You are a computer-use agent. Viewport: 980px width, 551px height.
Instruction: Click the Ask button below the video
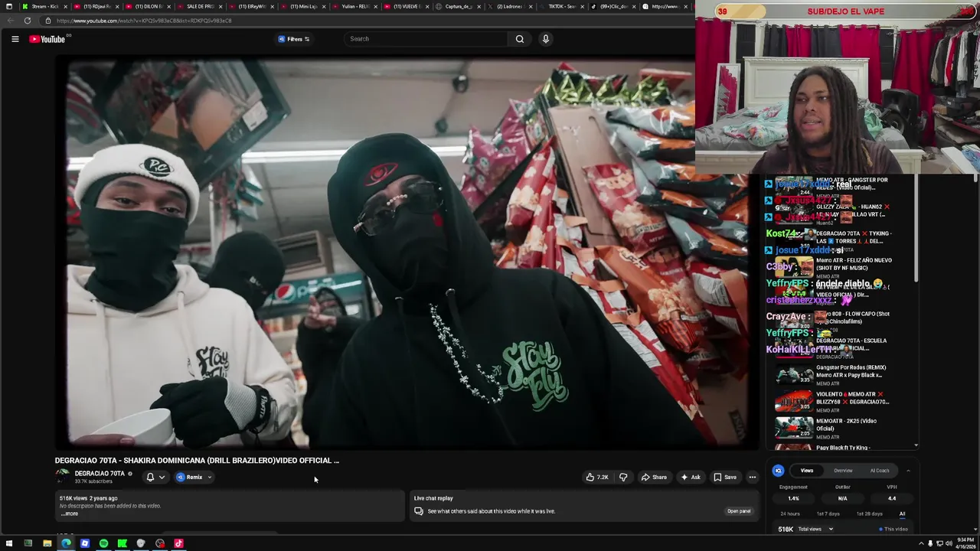coord(691,478)
